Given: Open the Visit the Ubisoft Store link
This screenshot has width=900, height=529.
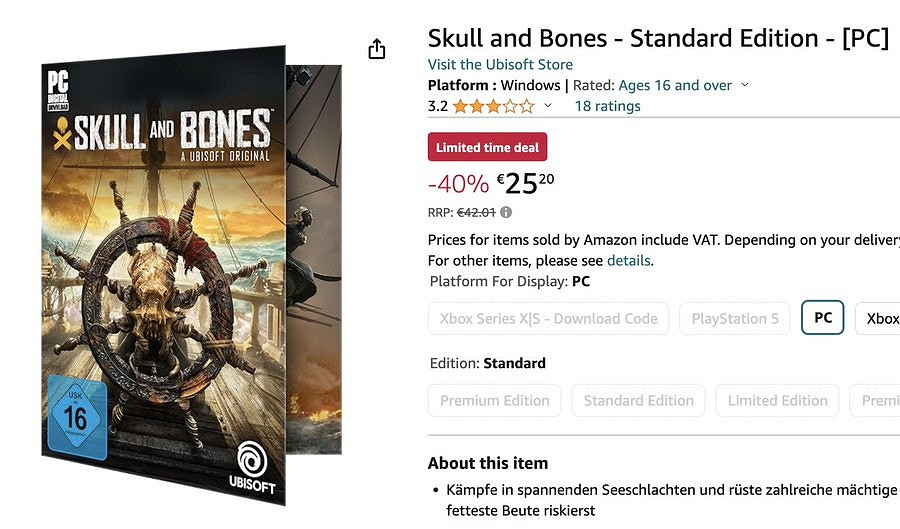Looking at the screenshot, I should [x=500, y=65].
